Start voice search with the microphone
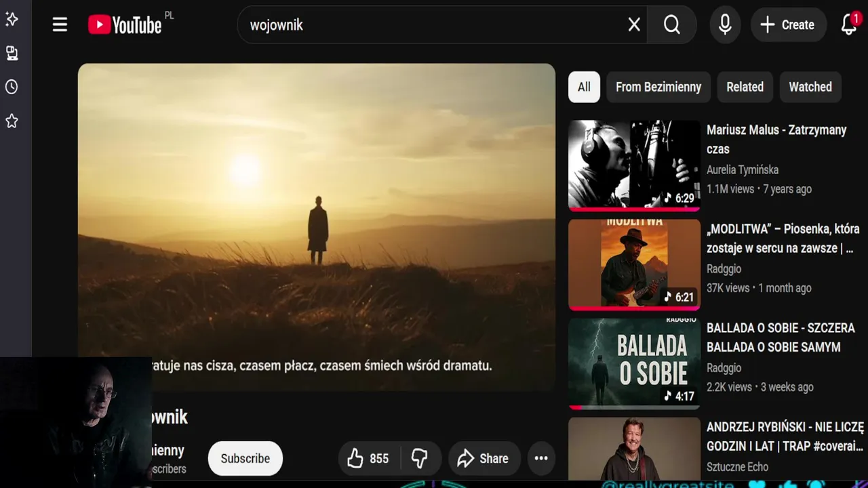Viewport: 868px width, 488px height. (x=725, y=25)
